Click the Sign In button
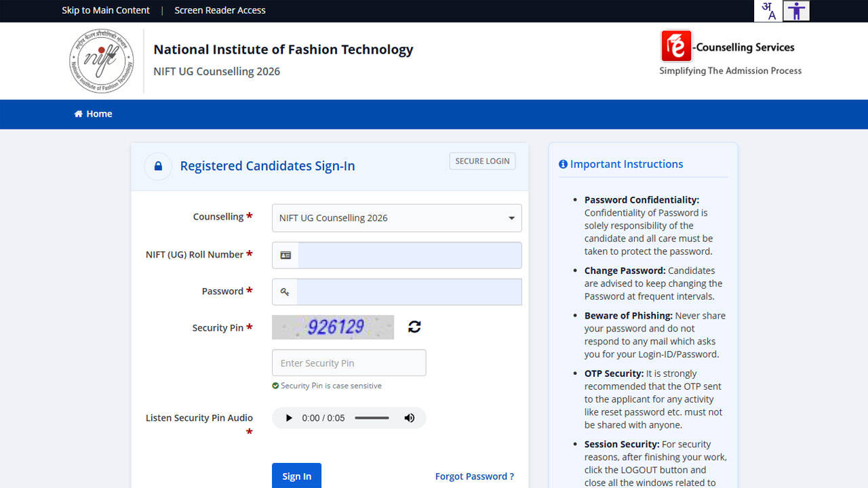 (296, 476)
